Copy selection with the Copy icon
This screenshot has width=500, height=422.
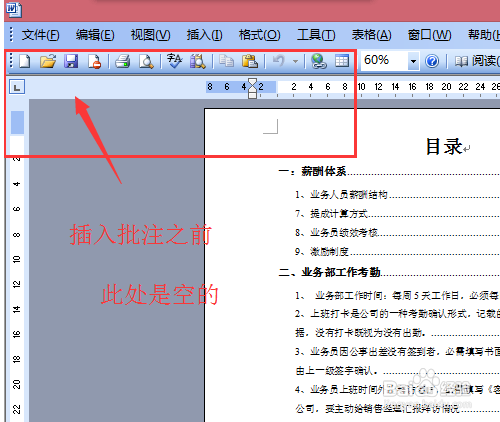pyautogui.click(x=226, y=61)
